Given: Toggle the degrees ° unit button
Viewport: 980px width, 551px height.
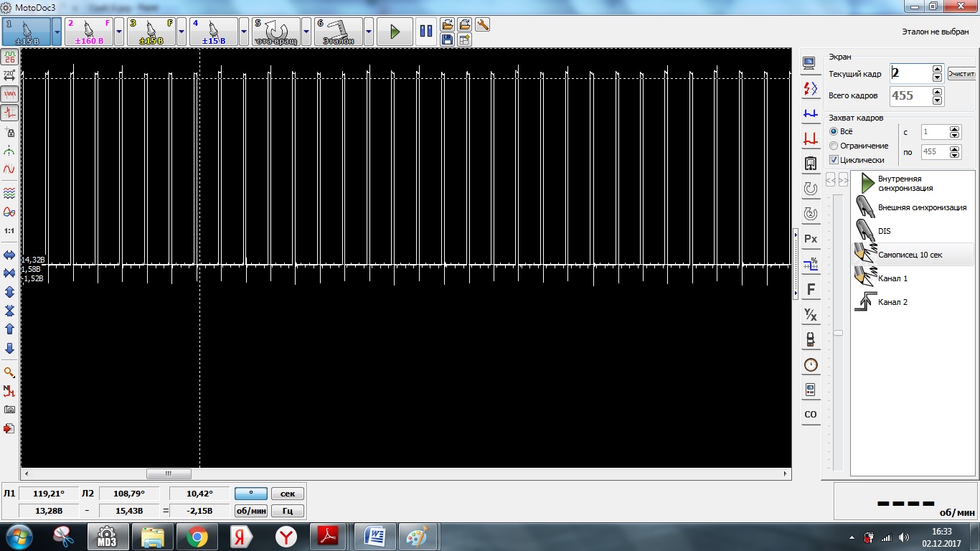Looking at the screenshot, I should click(x=251, y=494).
